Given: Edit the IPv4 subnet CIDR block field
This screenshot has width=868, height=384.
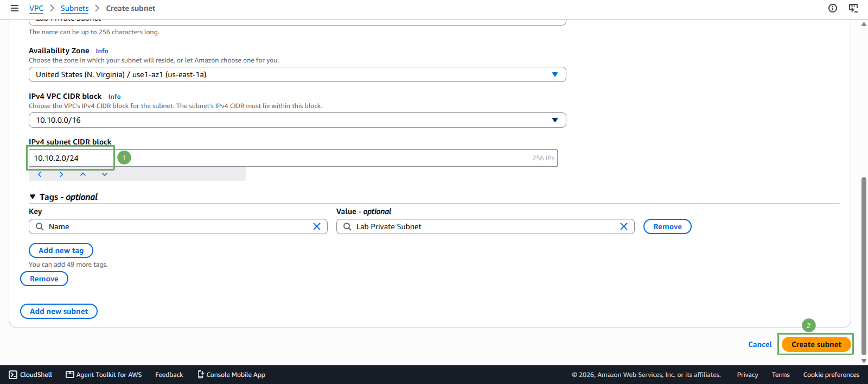Looking at the screenshot, I should tap(293, 158).
